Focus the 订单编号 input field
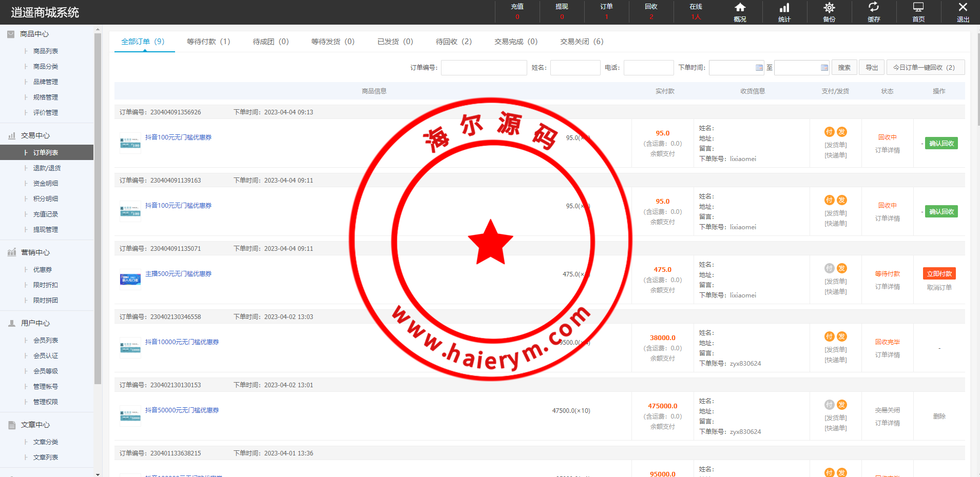980x477 pixels. (x=484, y=68)
